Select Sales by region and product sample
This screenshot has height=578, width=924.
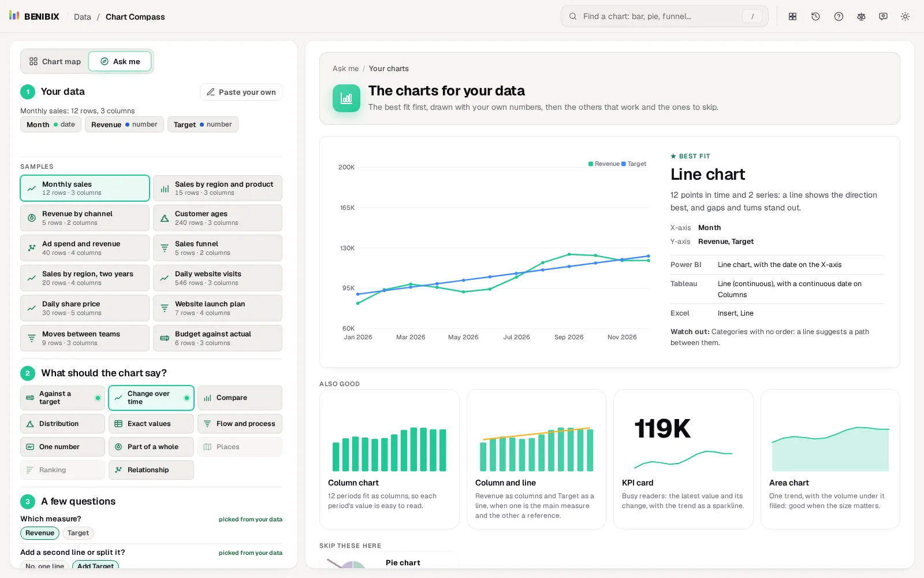click(x=218, y=188)
